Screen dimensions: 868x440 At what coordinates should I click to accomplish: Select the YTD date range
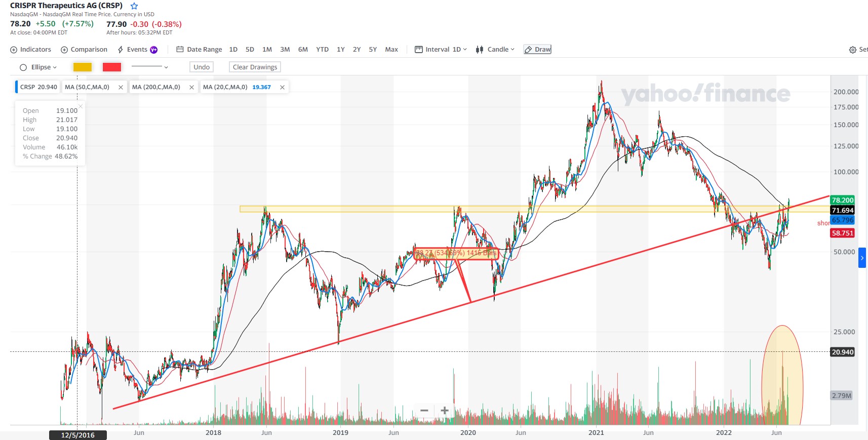tap(322, 50)
